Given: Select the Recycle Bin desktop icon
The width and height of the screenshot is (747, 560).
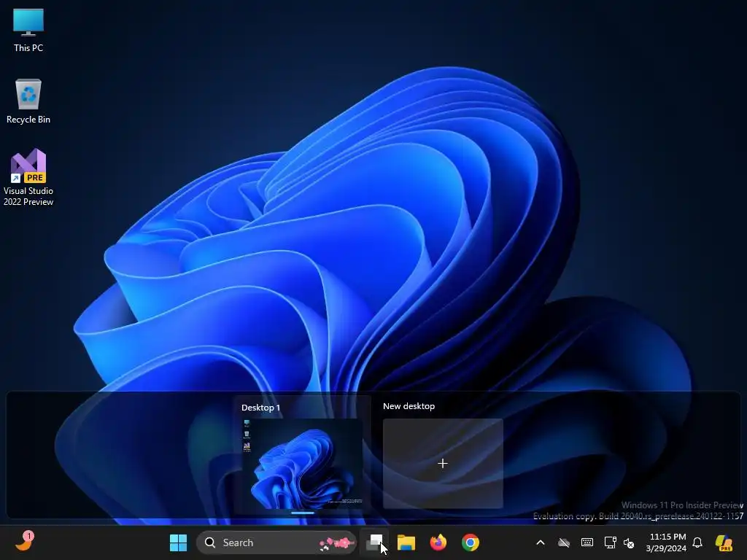Looking at the screenshot, I should tap(28, 101).
